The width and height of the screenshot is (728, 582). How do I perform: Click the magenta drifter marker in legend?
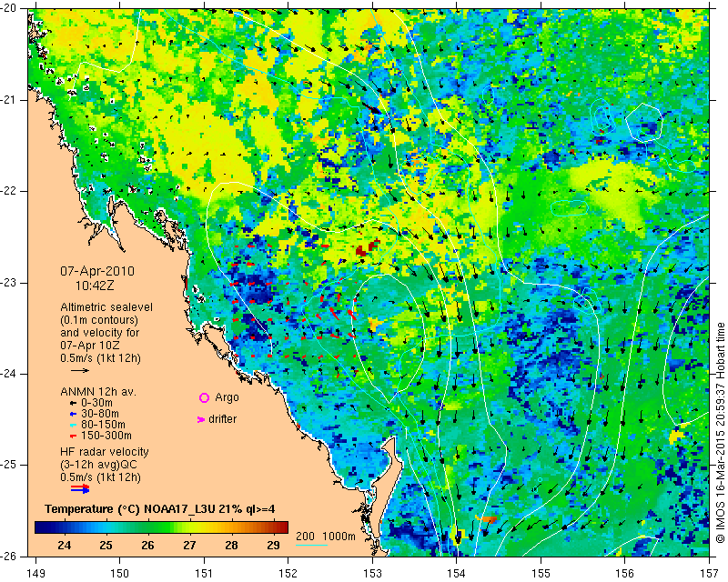[x=201, y=419]
